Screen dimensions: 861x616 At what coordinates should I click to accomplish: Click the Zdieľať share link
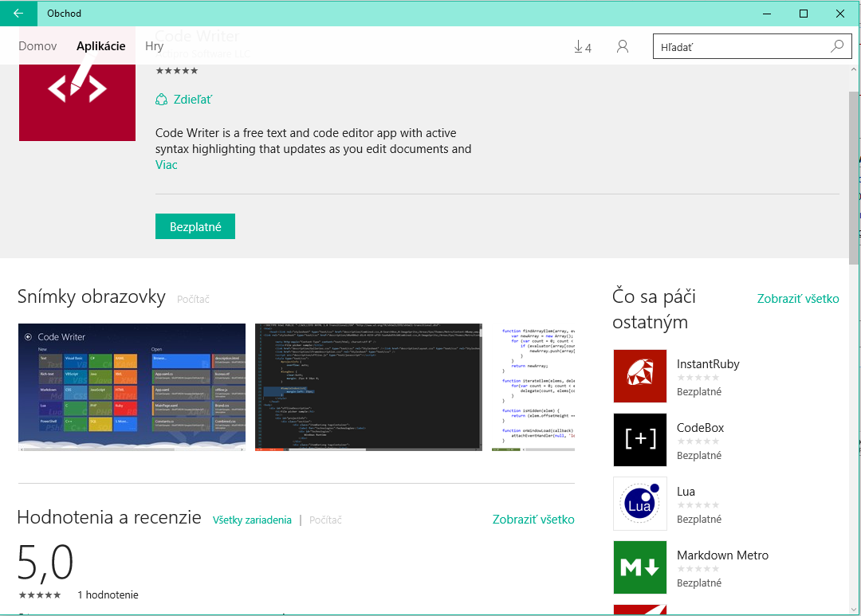pos(193,100)
